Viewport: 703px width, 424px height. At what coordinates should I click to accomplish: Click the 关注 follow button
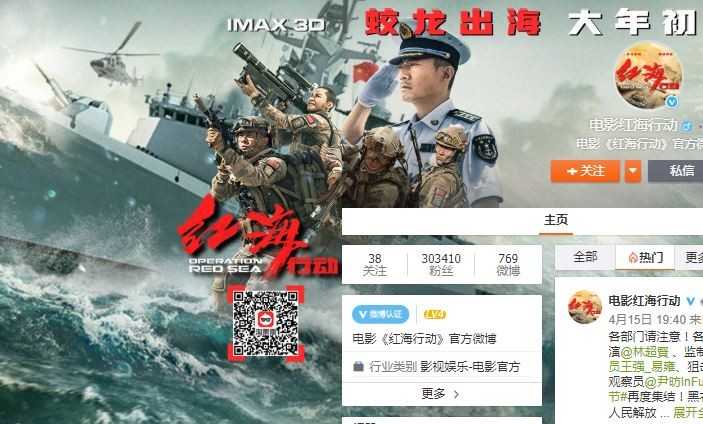(585, 171)
